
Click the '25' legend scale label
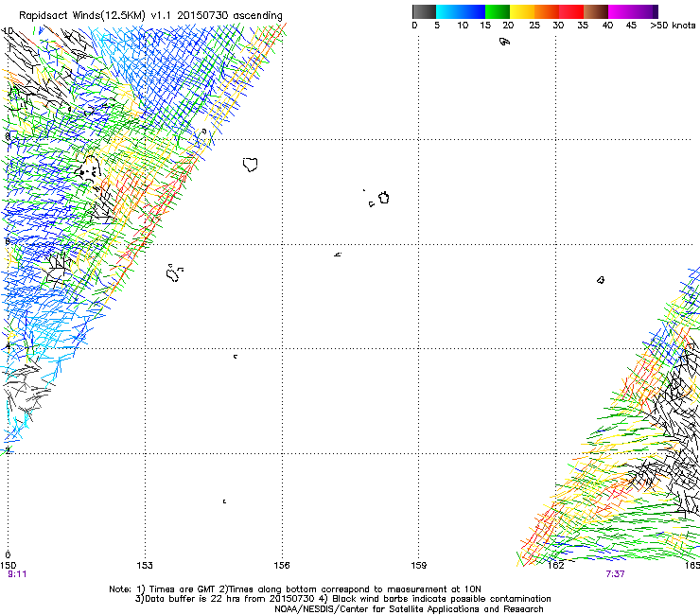534,26
